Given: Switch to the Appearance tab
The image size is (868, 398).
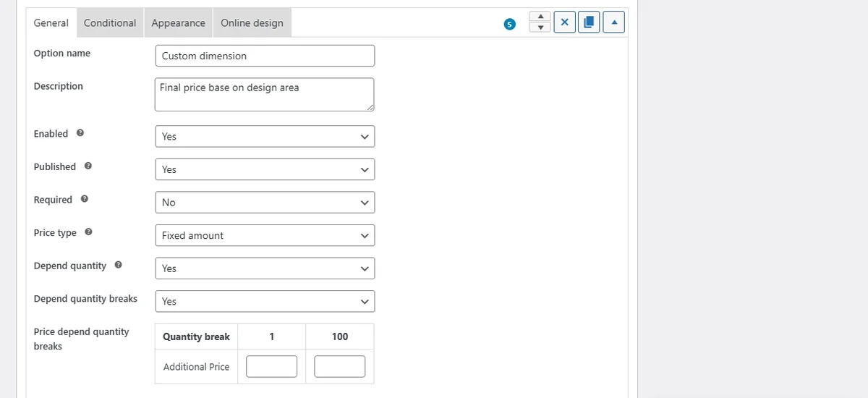Looking at the screenshot, I should (179, 22).
